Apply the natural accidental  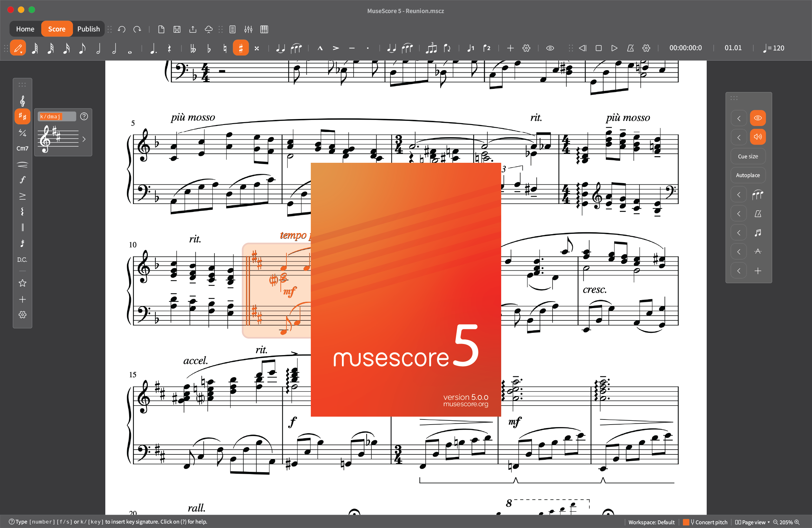pos(225,48)
